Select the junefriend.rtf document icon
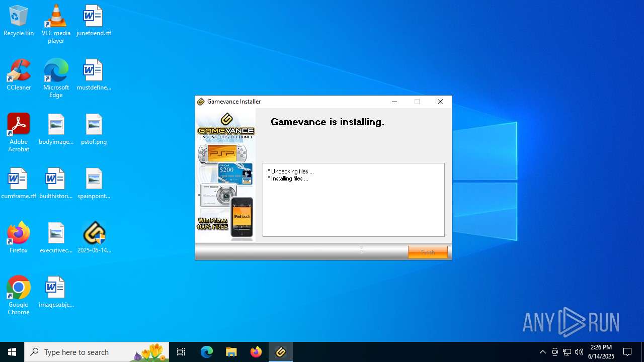Image resolution: width=644 pixels, height=362 pixels. 94,21
